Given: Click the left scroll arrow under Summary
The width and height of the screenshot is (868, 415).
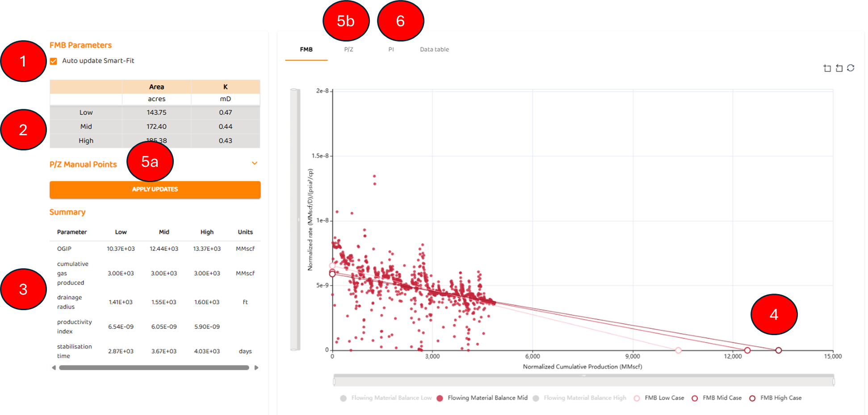Looking at the screenshot, I should click(x=54, y=368).
